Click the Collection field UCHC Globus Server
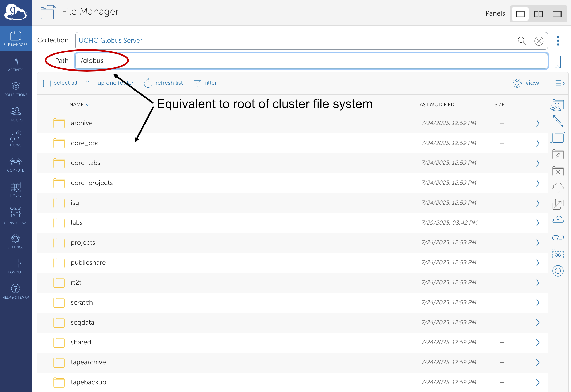Viewport: 571px width, 392px height. tap(311, 41)
